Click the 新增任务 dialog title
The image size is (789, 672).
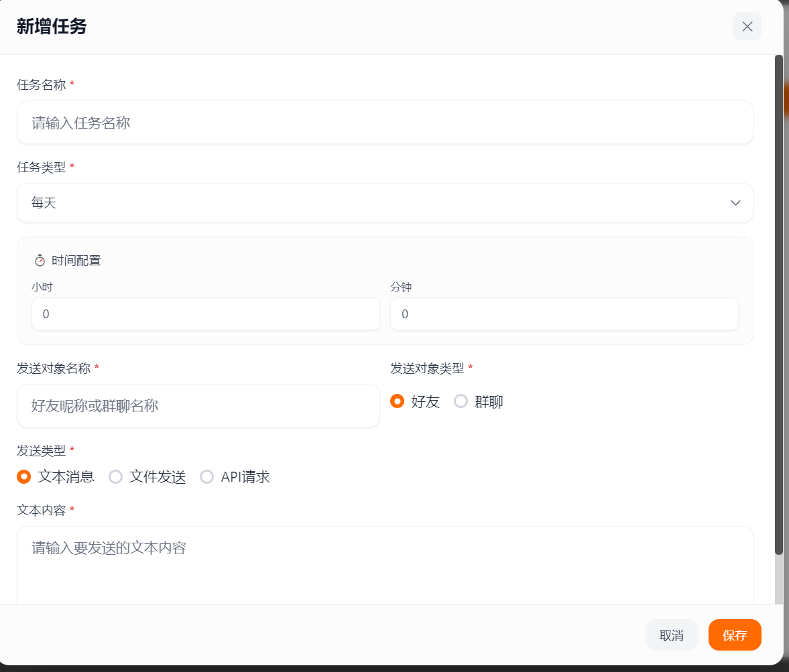pyautogui.click(x=52, y=27)
